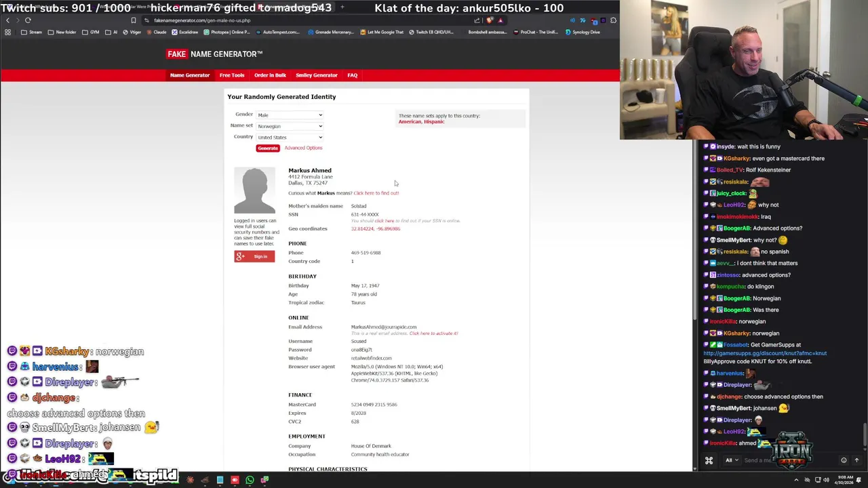Select the mother's maiden name Solstad
Image resolution: width=868 pixels, height=488 pixels.
[359, 206]
